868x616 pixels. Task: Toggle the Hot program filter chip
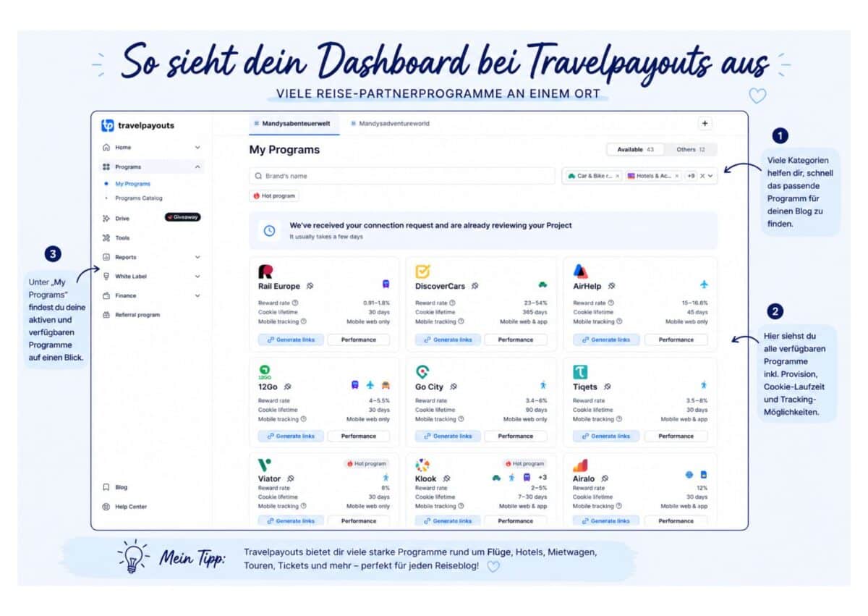click(274, 196)
